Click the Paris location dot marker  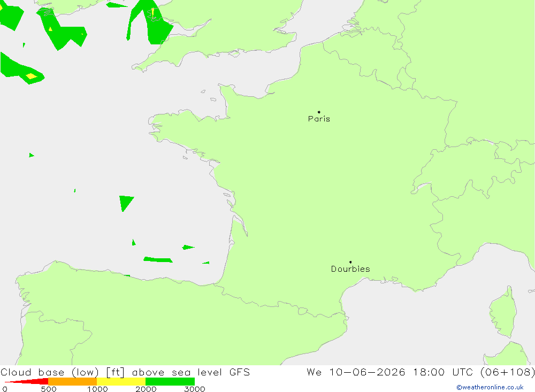[319, 112]
